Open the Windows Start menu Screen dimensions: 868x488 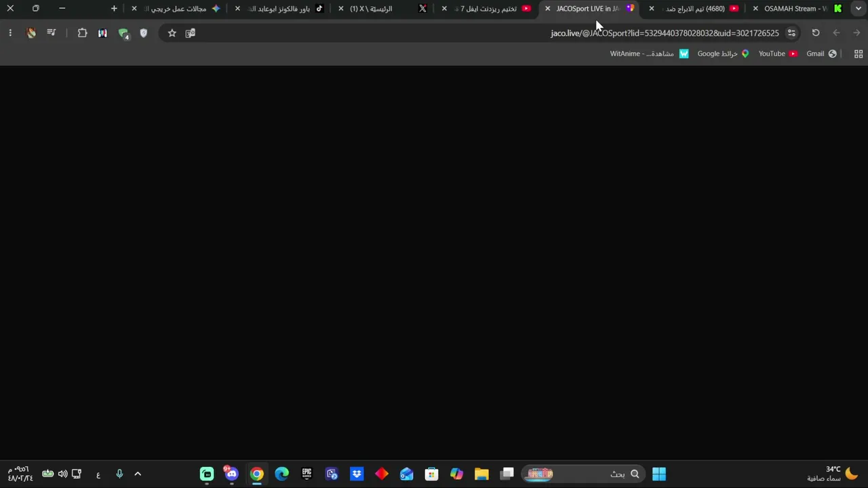pyautogui.click(x=658, y=474)
